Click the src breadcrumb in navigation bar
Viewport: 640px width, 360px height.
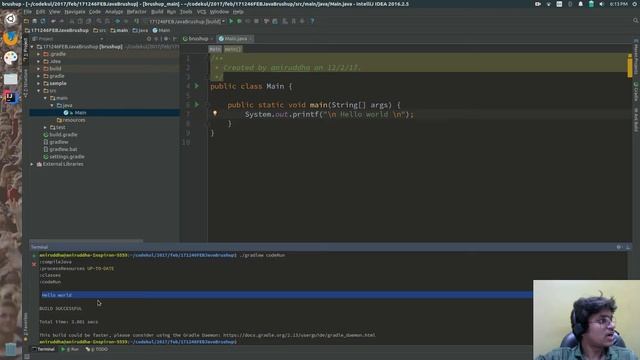(100, 30)
